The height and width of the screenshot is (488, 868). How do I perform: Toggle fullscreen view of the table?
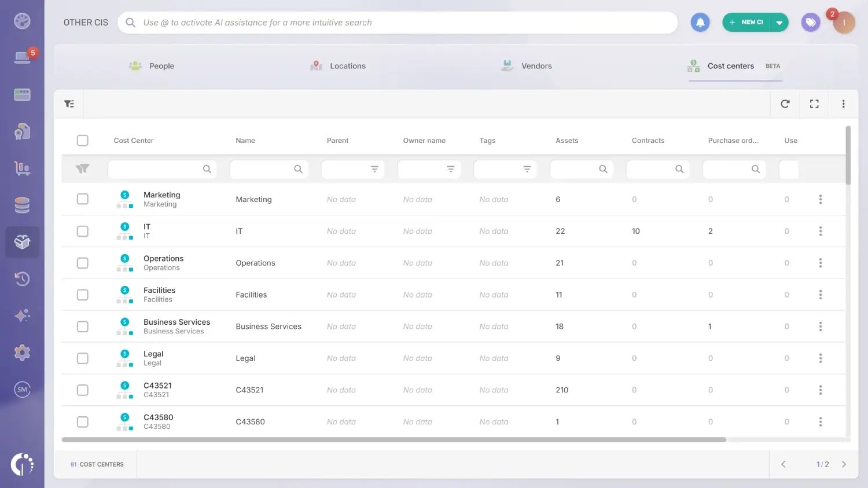click(814, 104)
